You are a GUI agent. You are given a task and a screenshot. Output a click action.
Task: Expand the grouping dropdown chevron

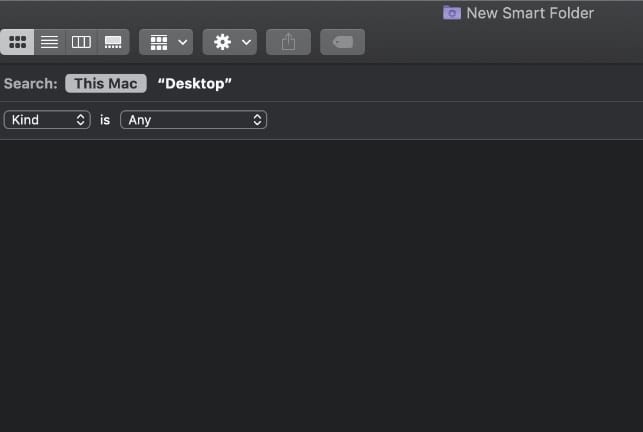[x=182, y=42]
